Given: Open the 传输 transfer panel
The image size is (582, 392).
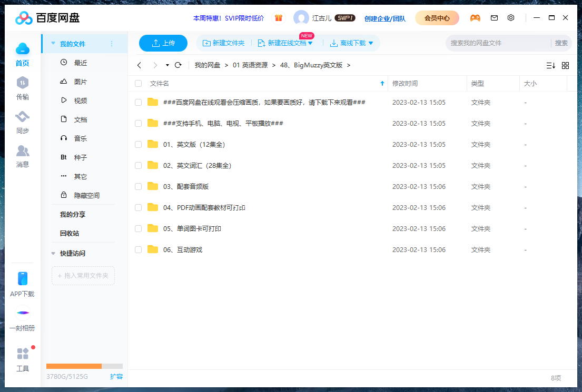Looking at the screenshot, I should (x=22, y=86).
